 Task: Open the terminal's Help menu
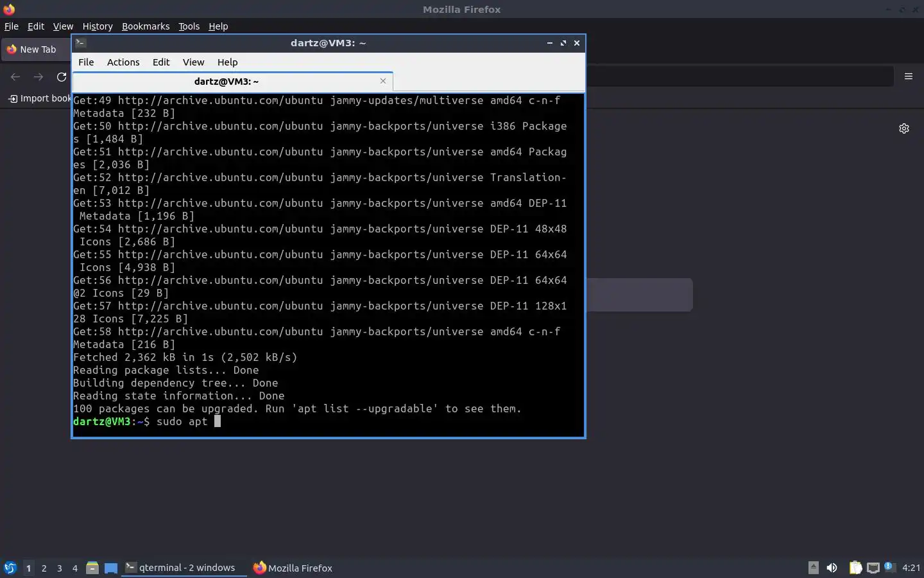(227, 62)
